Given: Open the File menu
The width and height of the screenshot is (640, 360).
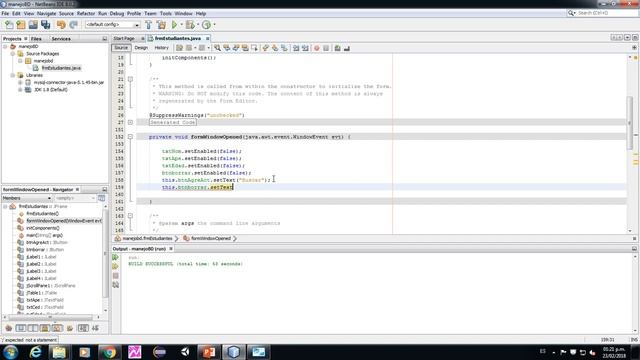Looking at the screenshot, I should click(5, 13).
